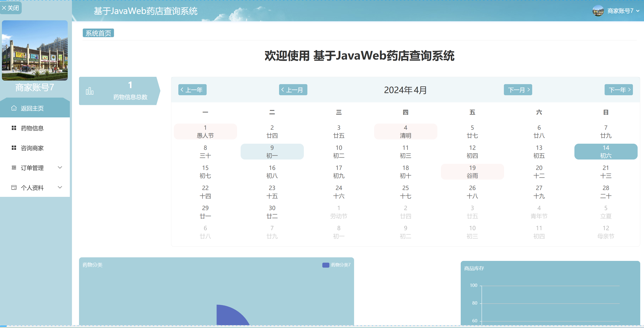Click the user avatar in top header
Screen dimensions: 644x328
(598, 11)
